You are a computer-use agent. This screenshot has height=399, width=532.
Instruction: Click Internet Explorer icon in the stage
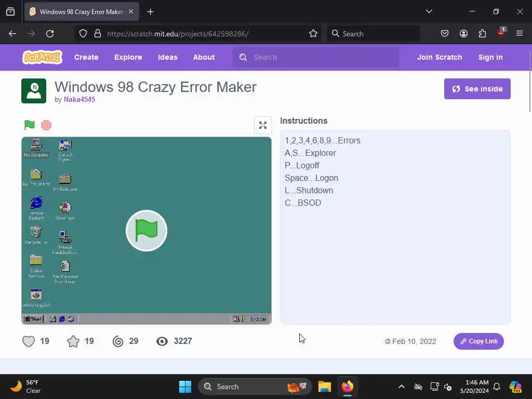(36, 208)
